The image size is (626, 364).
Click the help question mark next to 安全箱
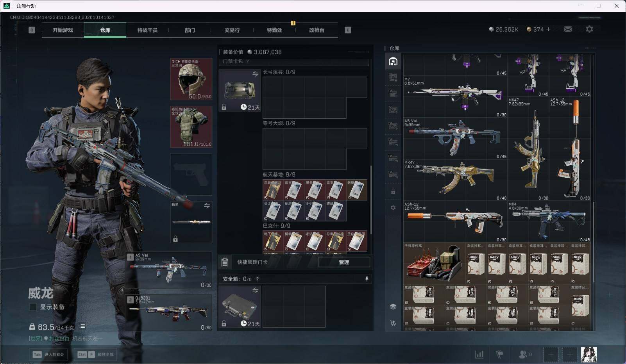point(257,279)
